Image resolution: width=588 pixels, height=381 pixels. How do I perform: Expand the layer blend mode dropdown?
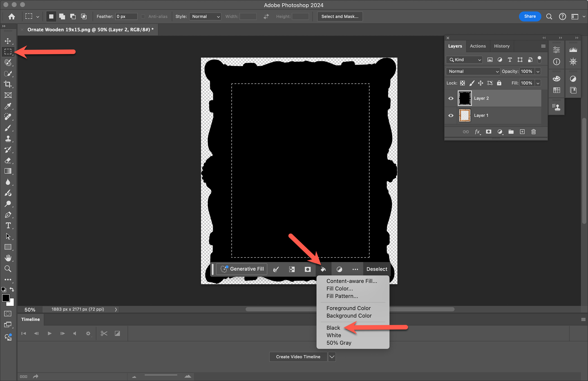pyautogui.click(x=473, y=71)
